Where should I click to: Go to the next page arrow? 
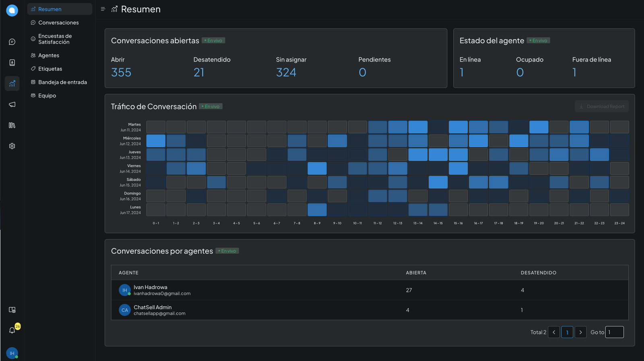pyautogui.click(x=580, y=332)
